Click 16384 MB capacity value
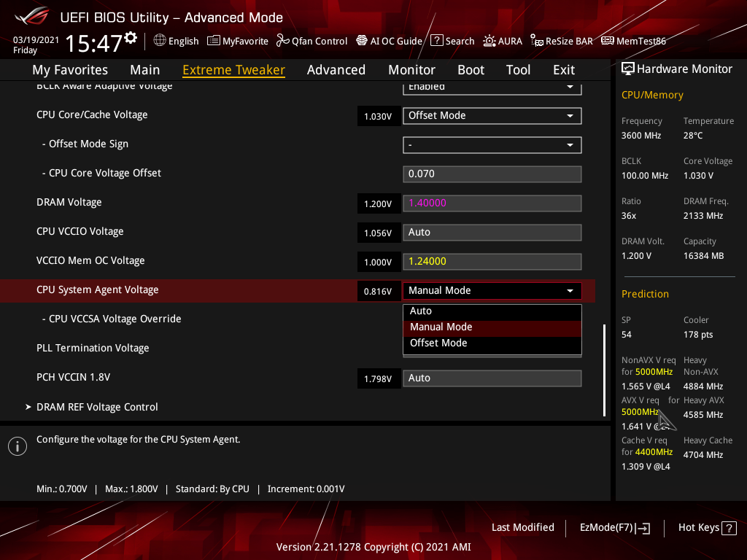This screenshot has height=560, width=747. pyautogui.click(x=704, y=256)
